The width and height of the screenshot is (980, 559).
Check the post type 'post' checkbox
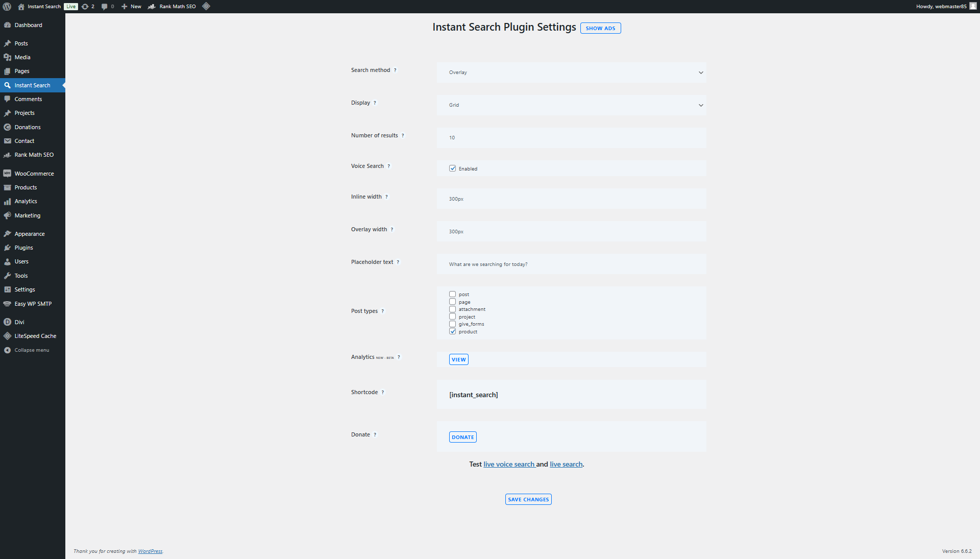tap(452, 295)
